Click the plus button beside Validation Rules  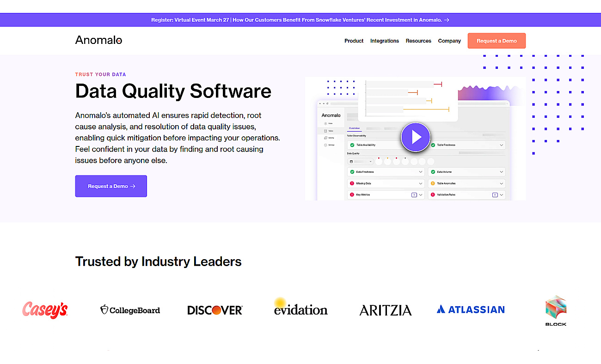coord(495,194)
